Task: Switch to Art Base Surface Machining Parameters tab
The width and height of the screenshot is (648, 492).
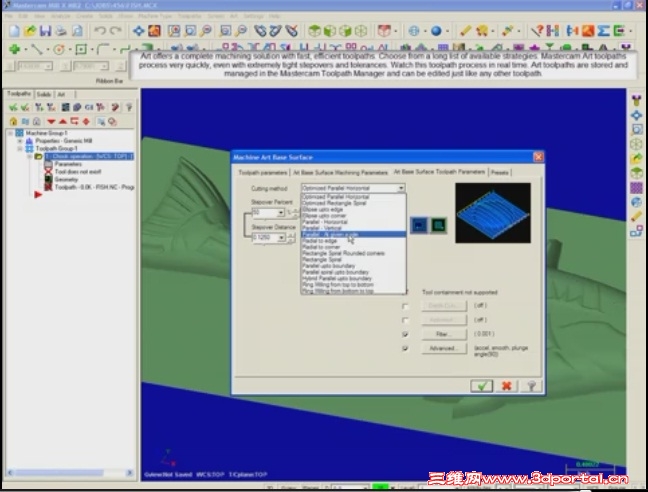Action: click(x=340, y=173)
